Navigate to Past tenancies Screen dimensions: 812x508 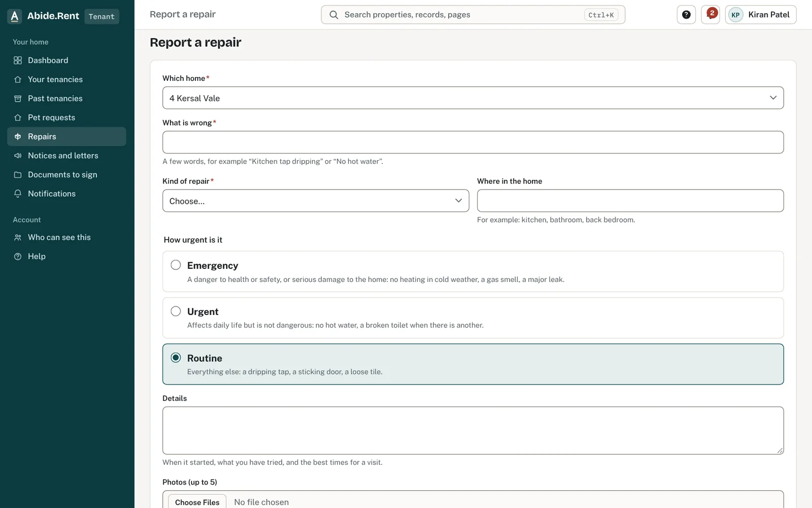[66, 99]
